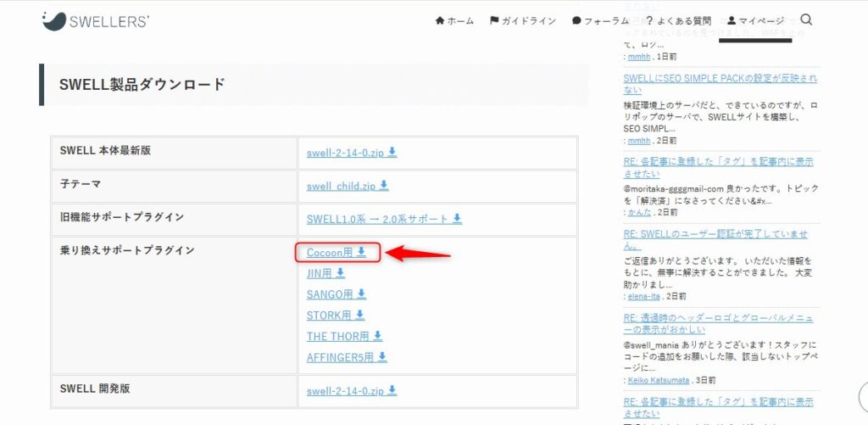The image size is (868, 425).
Task: Download the JIN用 plugin
Action: tap(325, 273)
